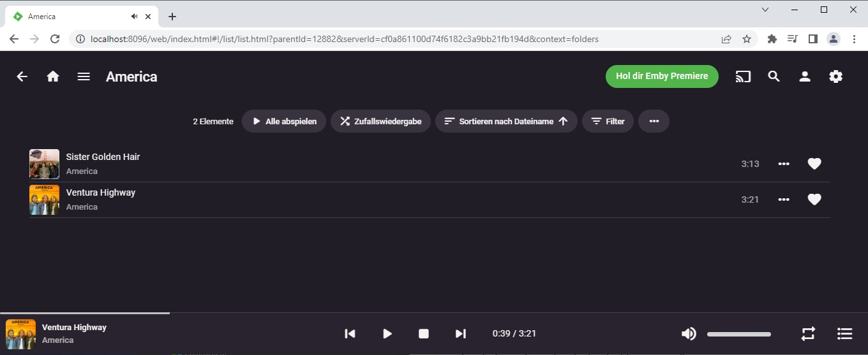Open the browser extensions menu
The height and width of the screenshot is (355, 868).
point(772,39)
